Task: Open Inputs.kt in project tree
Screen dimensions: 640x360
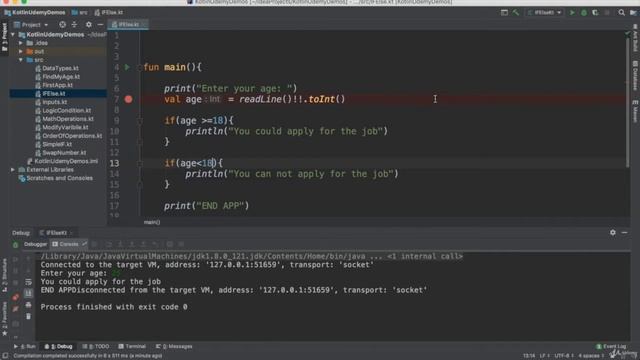Action: [54, 102]
